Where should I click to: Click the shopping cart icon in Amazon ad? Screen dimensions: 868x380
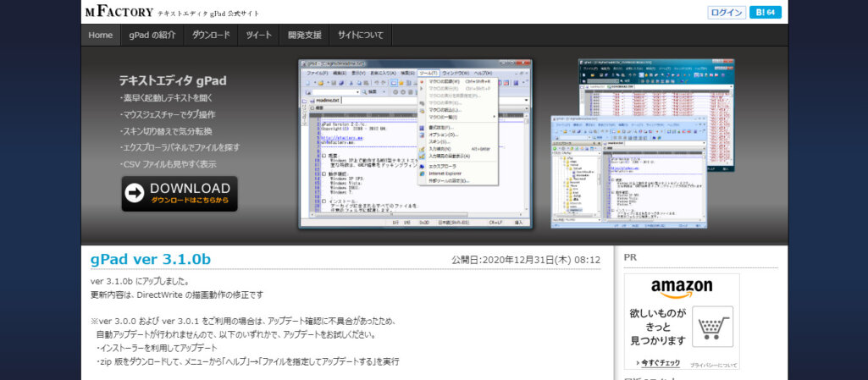point(711,326)
